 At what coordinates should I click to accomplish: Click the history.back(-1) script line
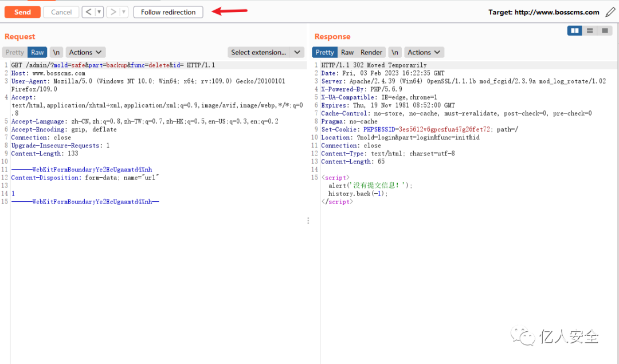pos(358,194)
